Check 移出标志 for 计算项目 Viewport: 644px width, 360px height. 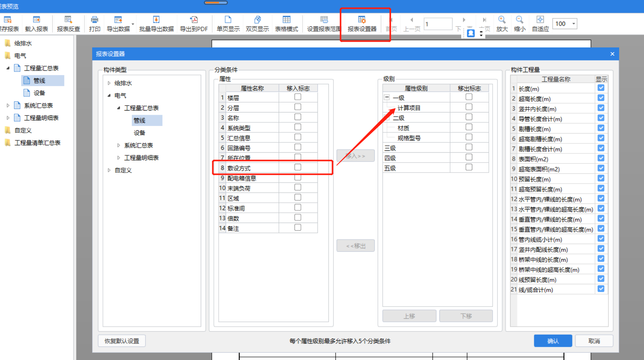(x=469, y=107)
